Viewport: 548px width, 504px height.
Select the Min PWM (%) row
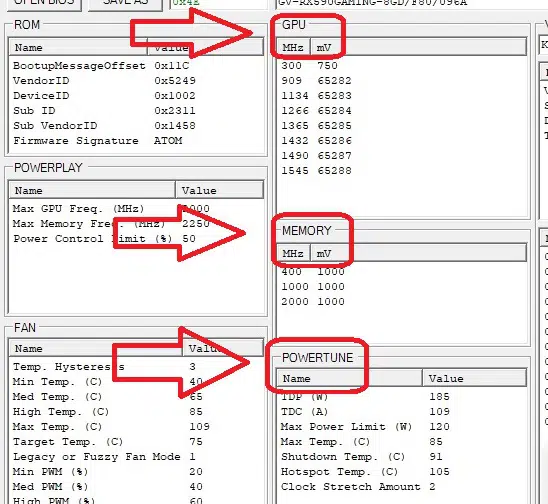click(x=136, y=472)
